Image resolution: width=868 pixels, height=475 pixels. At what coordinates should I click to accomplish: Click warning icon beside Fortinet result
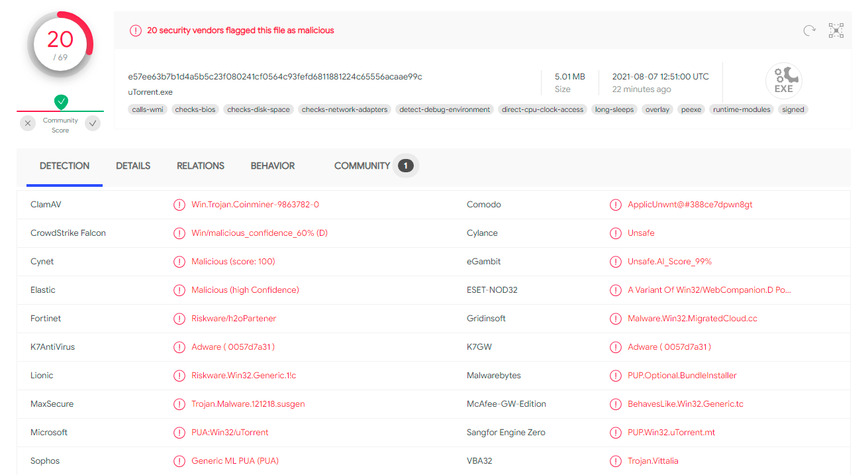click(179, 319)
